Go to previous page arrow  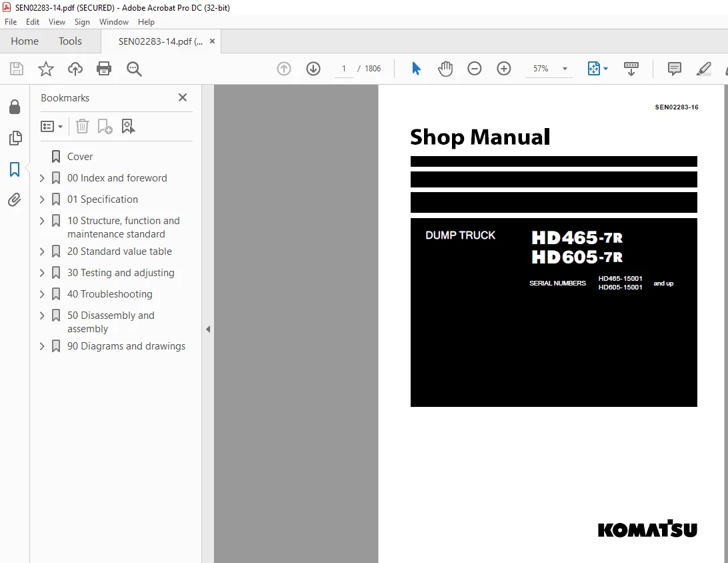tap(284, 69)
